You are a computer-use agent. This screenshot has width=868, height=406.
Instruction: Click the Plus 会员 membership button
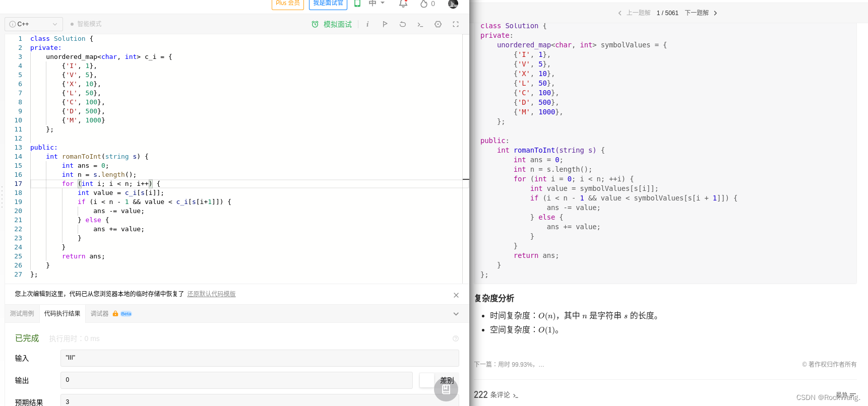click(288, 4)
